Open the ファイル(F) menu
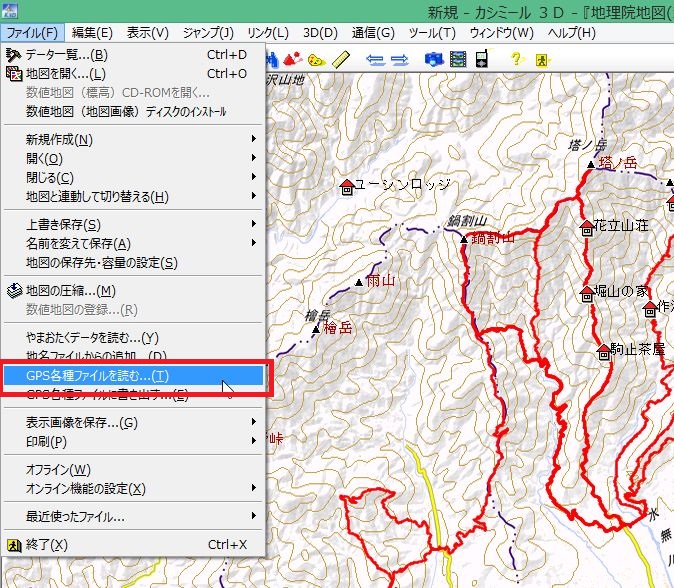The image size is (674, 588). (32, 33)
